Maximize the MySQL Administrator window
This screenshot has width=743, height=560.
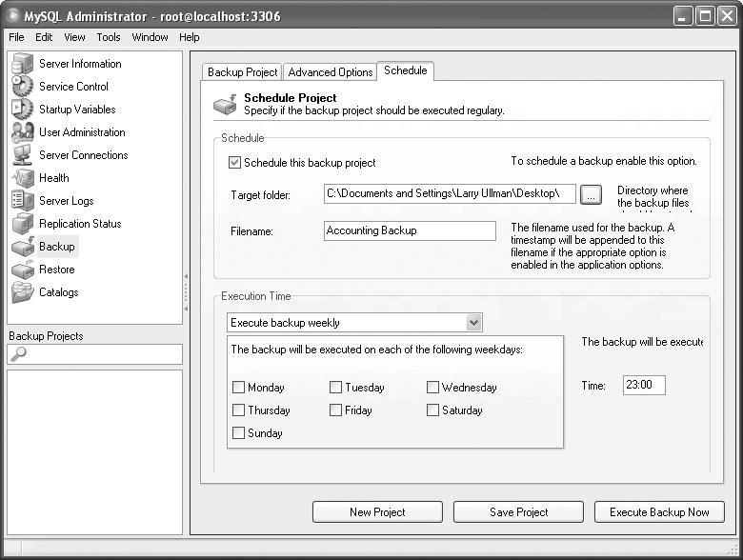click(x=705, y=16)
